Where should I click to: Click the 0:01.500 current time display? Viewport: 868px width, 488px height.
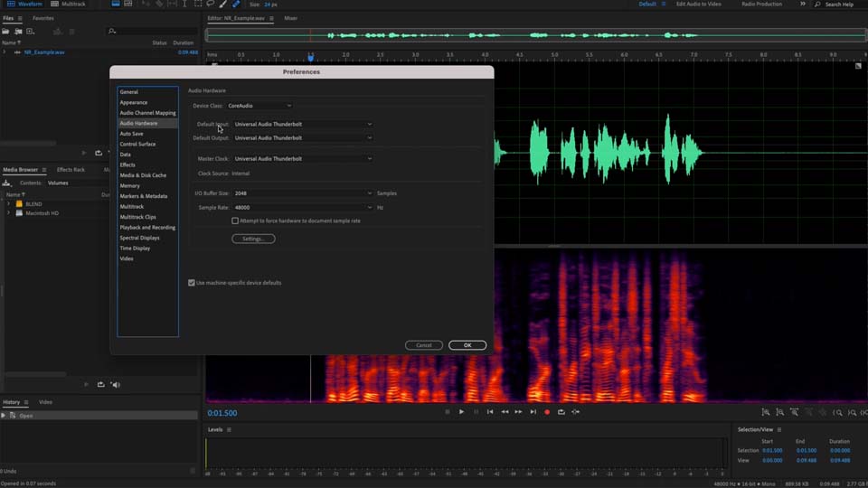tap(222, 413)
